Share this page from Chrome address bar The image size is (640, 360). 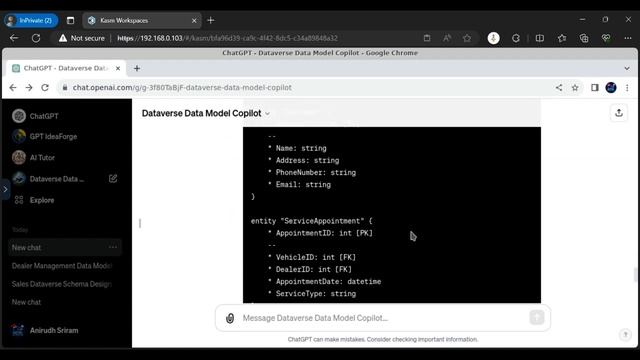tap(559, 87)
